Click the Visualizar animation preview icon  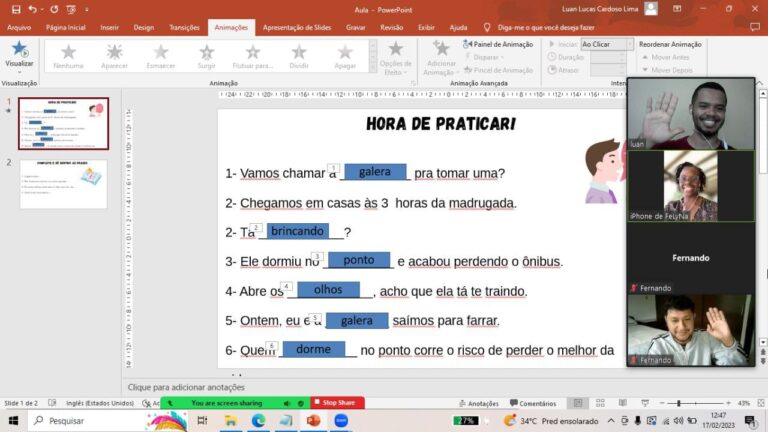tap(19, 49)
